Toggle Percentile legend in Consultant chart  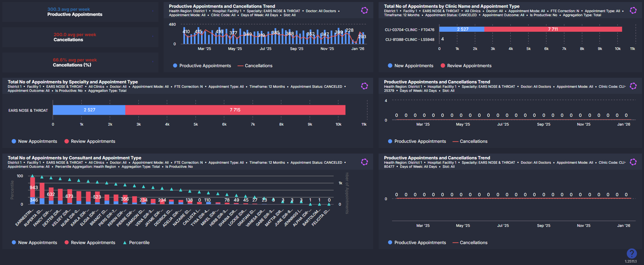[x=139, y=243]
